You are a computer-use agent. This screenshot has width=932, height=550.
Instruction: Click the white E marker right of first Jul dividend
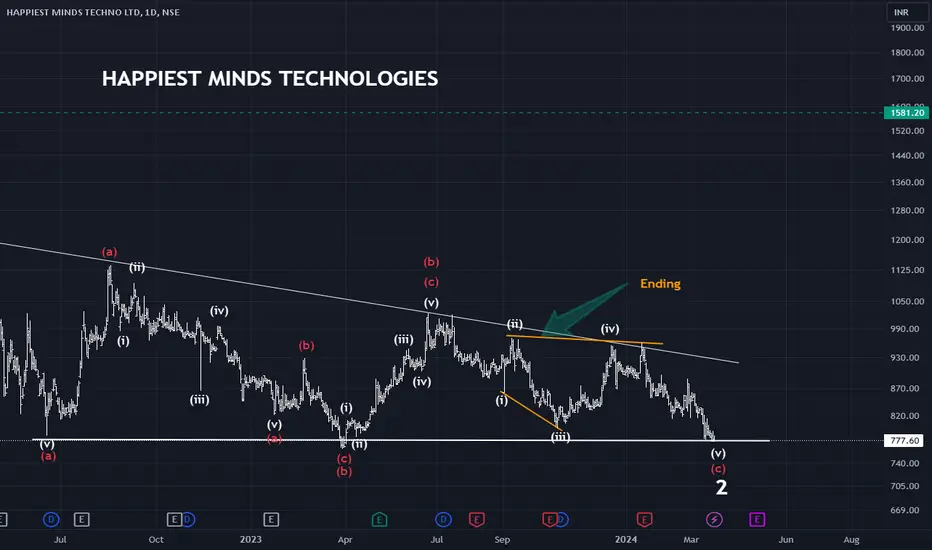tap(81, 520)
